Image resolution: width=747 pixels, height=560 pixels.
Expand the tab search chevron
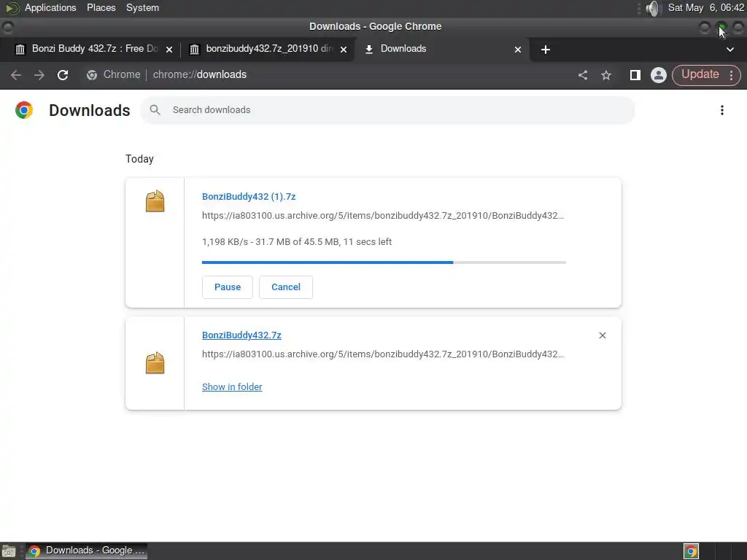[x=729, y=49]
